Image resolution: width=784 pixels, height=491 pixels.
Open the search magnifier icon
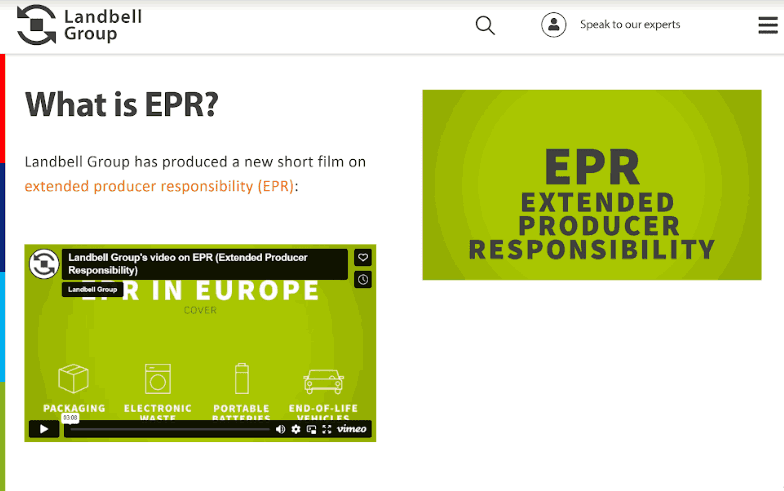click(485, 25)
